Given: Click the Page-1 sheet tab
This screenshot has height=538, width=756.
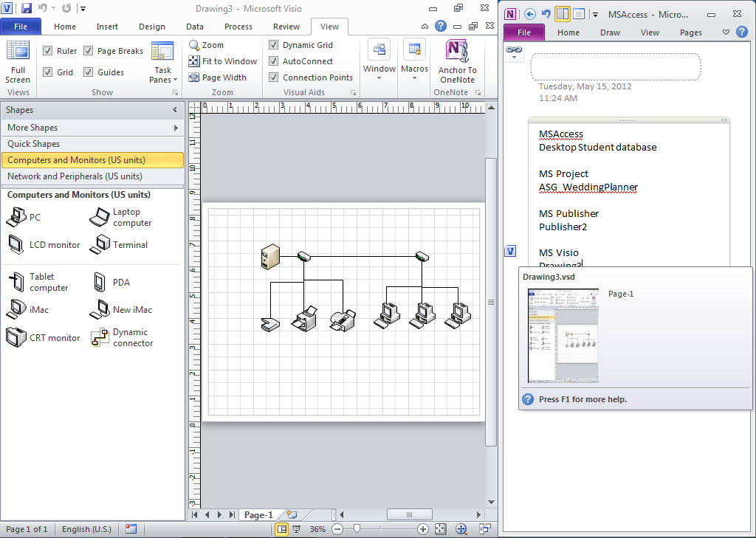Looking at the screenshot, I should click(x=258, y=515).
